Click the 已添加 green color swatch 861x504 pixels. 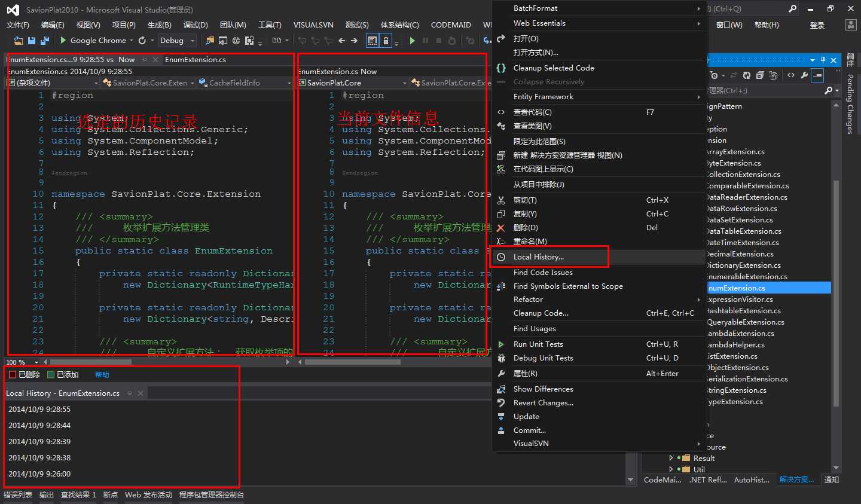click(x=51, y=375)
